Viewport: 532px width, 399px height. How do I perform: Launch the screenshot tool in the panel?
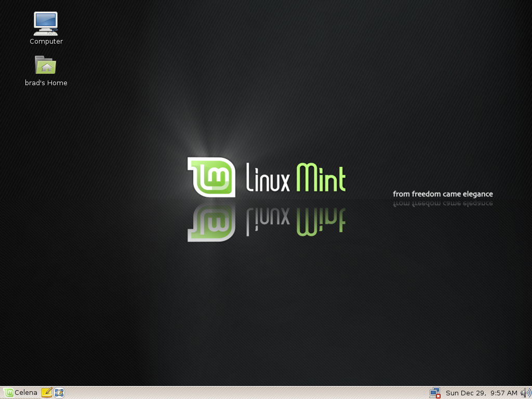(x=59, y=393)
